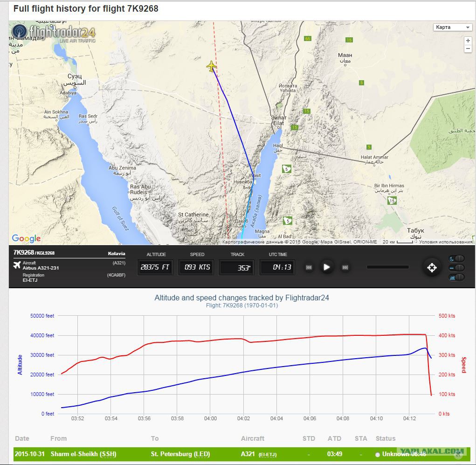This screenshot has width=476, height=465.
Task: Click the red Speed axis label
Action: tap(463, 365)
